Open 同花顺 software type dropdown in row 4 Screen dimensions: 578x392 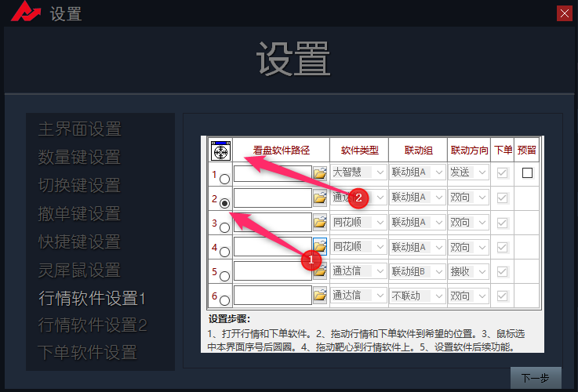358,247
